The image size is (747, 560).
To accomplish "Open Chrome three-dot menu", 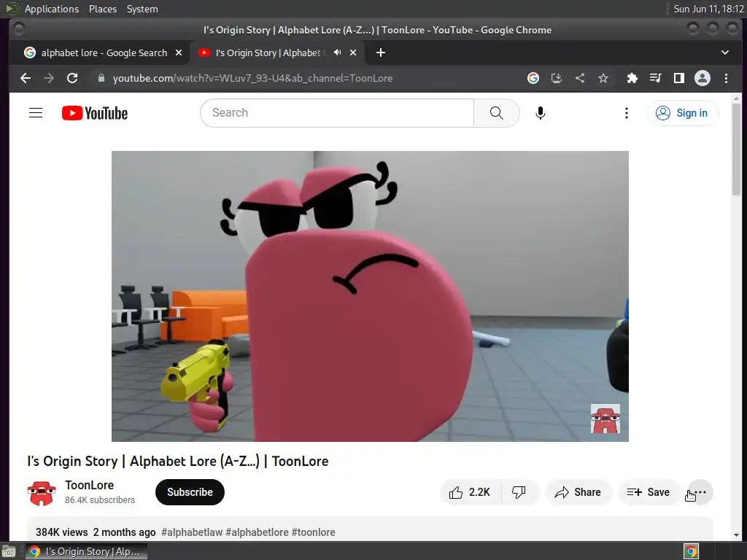I will [x=726, y=78].
